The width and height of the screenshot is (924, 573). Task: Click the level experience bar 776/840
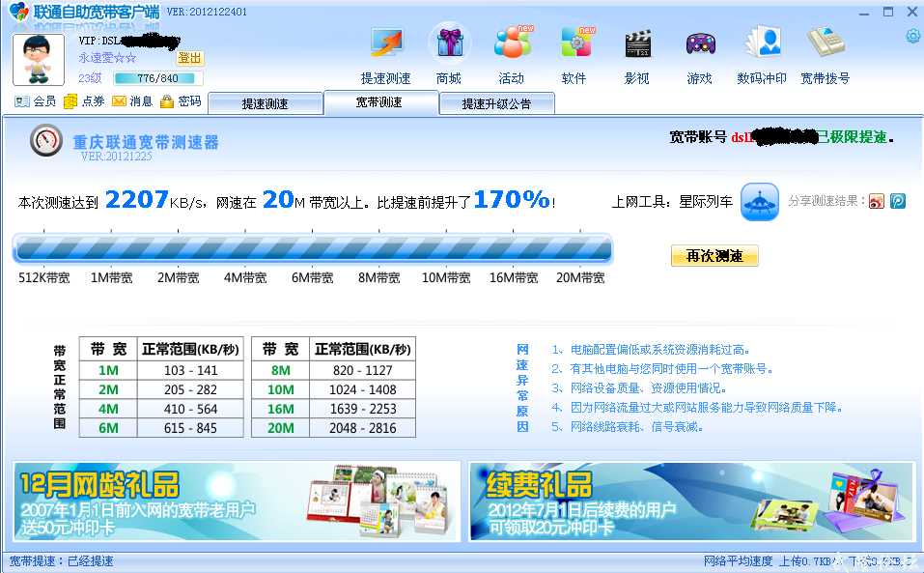tap(158, 78)
